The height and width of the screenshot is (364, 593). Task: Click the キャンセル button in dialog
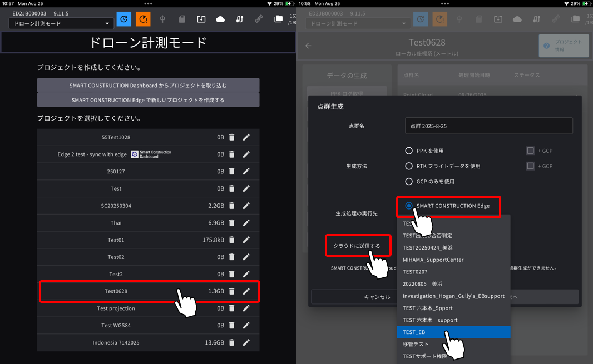pyautogui.click(x=377, y=297)
